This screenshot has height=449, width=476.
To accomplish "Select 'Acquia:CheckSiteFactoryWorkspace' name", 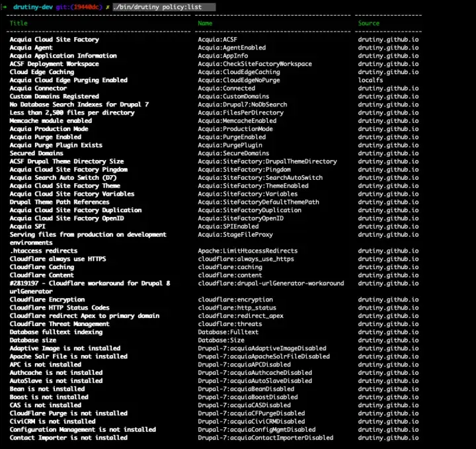I will 255,64.
